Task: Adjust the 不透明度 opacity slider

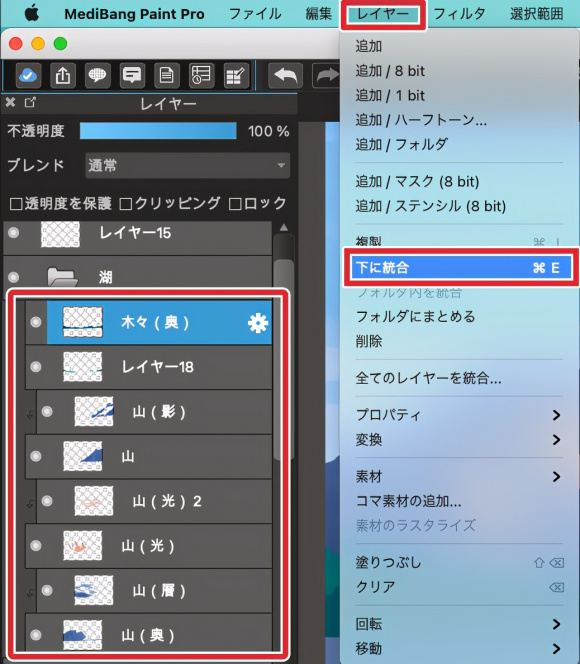Action: [x=158, y=131]
